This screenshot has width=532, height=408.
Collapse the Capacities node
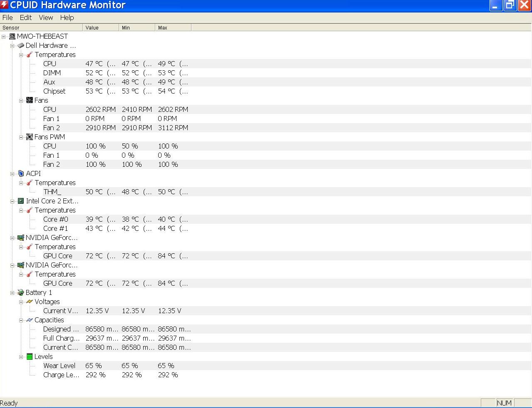[21, 320]
